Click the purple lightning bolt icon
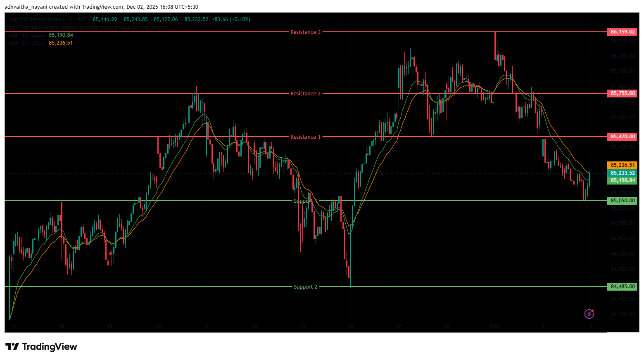Viewport: 644px width, 360px height. [589, 314]
